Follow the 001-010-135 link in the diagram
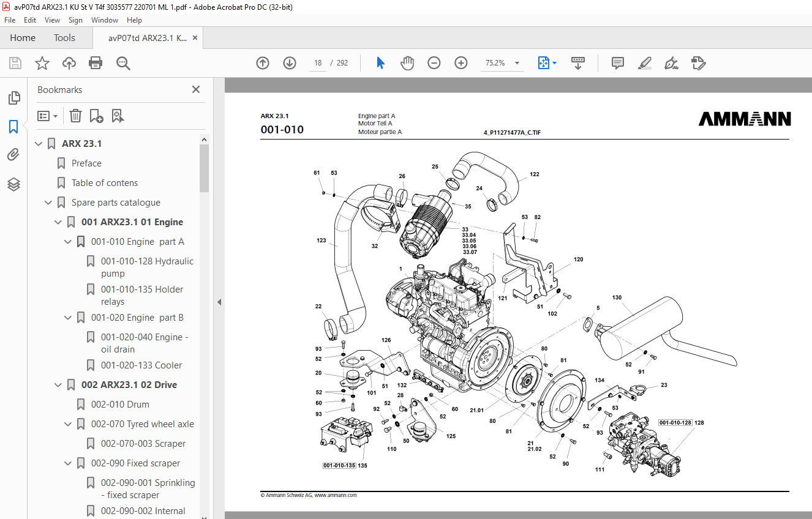 click(x=339, y=466)
